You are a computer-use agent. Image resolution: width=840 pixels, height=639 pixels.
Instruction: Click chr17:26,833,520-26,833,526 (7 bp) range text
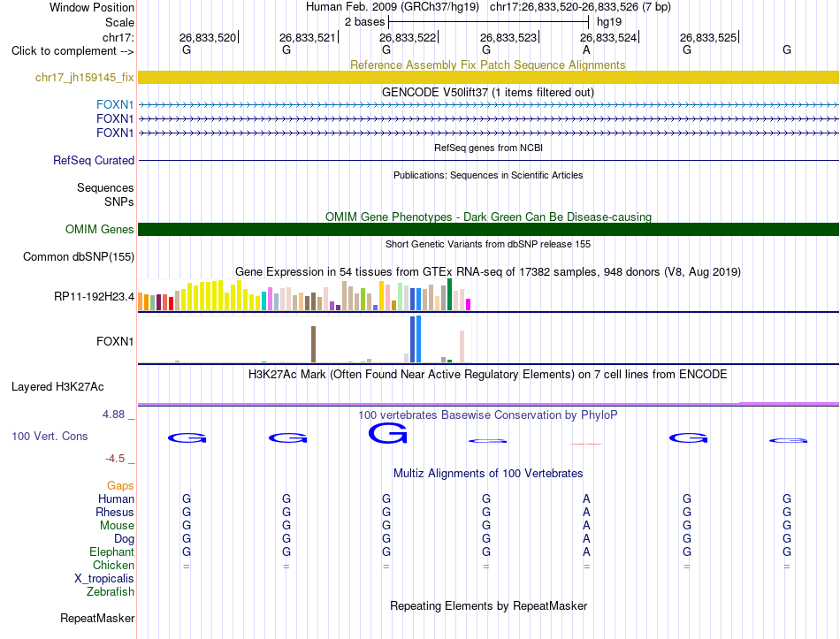tap(580, 7)
